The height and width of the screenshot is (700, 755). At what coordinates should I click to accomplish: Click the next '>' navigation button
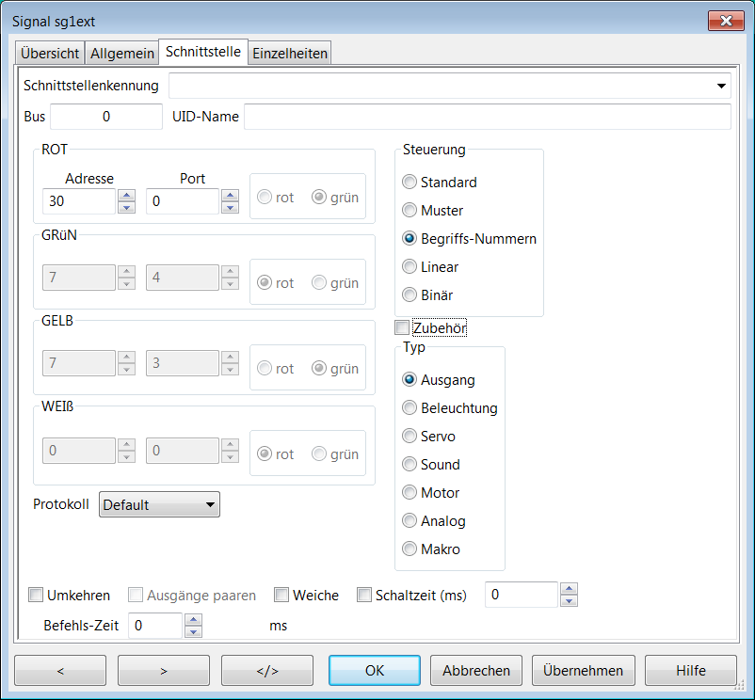(164, 671)
